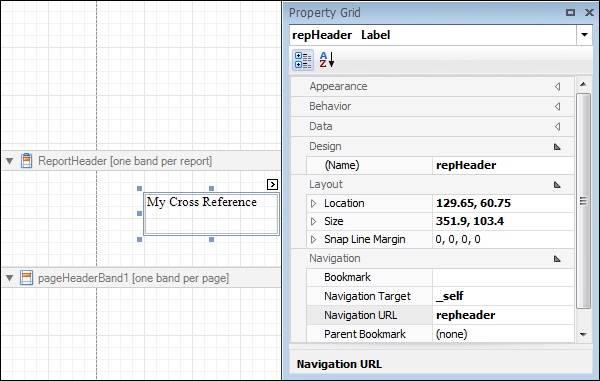Collapse the pageHeaderBand1 band
This screenshot has height=381, width=600.
click(10, 278)
